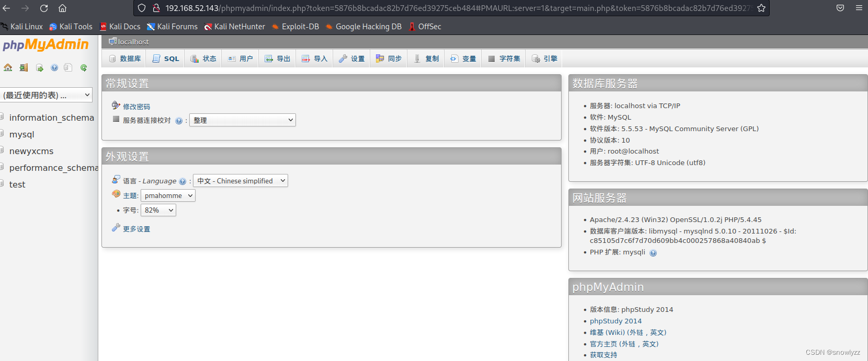The image size is (868, 361).
Task: Switch to the 数据库 tab
Action: (125, 59)
